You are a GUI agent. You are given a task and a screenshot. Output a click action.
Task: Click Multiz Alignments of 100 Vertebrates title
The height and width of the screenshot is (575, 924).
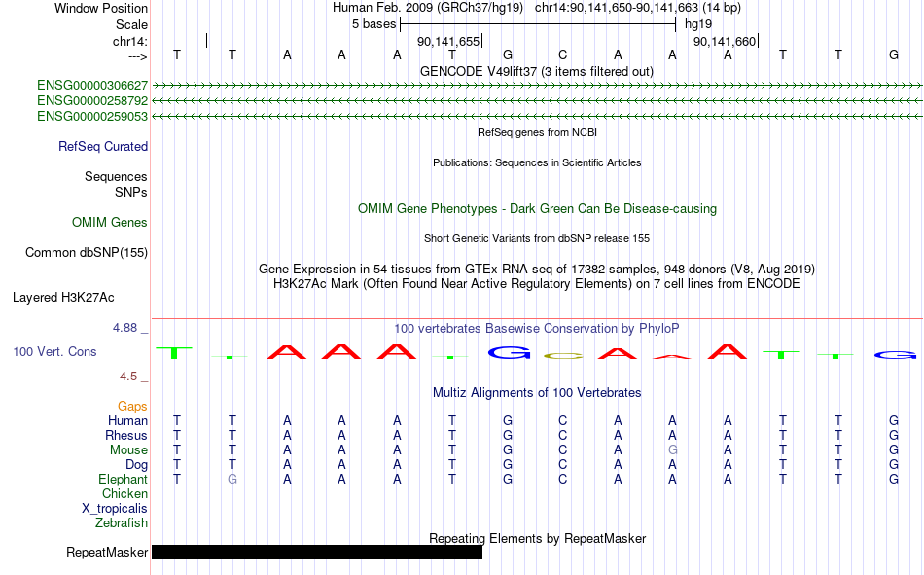pos(537,393)
